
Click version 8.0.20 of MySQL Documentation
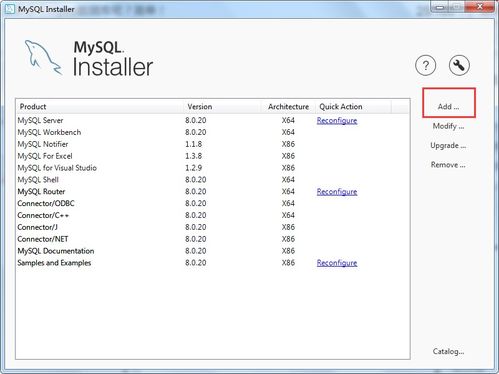[196, 251]
